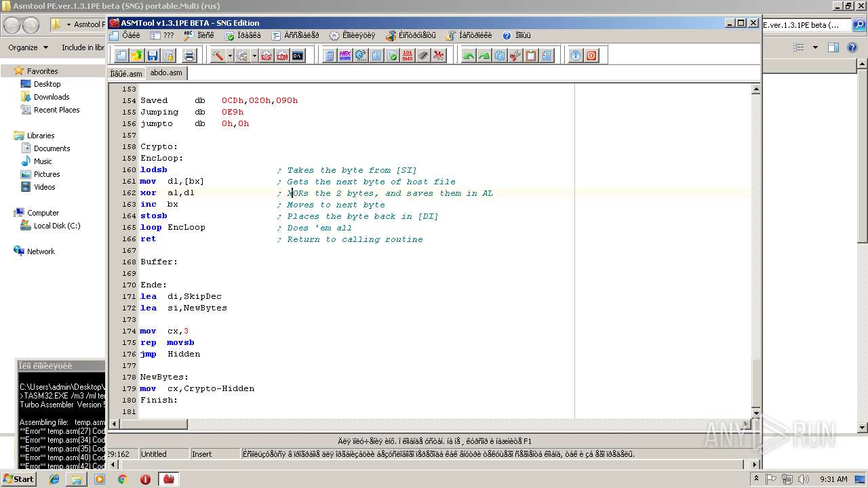868x488 pixels.
Task: Open the dropdown arrow next to the hammer icon
Action: click(x=230, y=56)
